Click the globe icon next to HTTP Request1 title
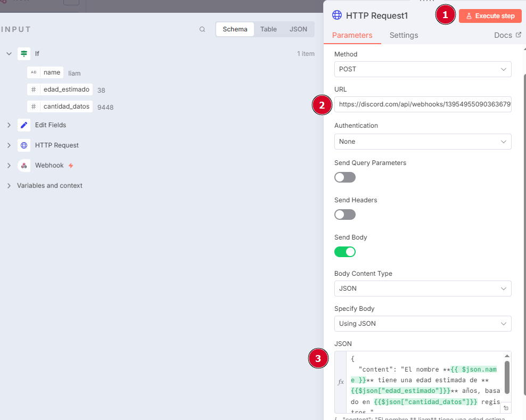This screenshot has width=526, height=420. [x=337, y=15]
